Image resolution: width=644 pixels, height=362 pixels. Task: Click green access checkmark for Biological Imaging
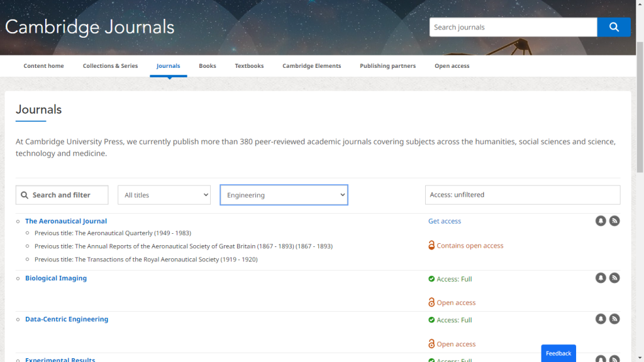[431, 278]
